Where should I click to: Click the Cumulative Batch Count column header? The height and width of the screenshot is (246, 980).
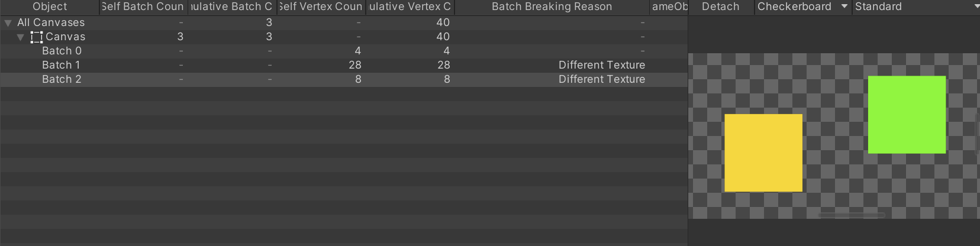click(232, 7)
